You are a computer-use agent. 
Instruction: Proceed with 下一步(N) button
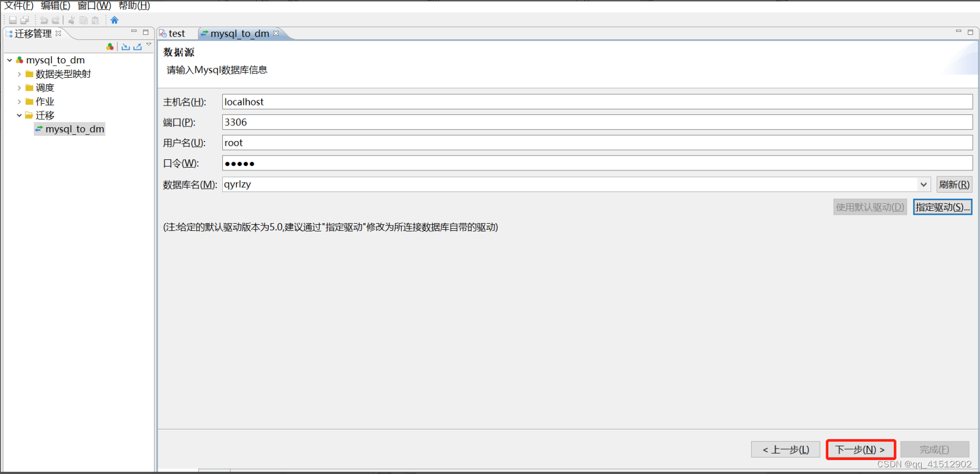(860, 450)
